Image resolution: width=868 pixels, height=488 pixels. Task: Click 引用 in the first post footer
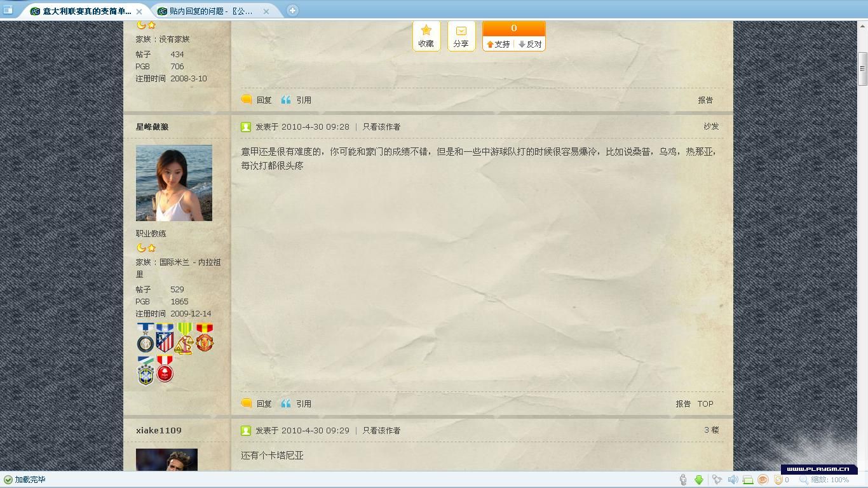point(304,100)
